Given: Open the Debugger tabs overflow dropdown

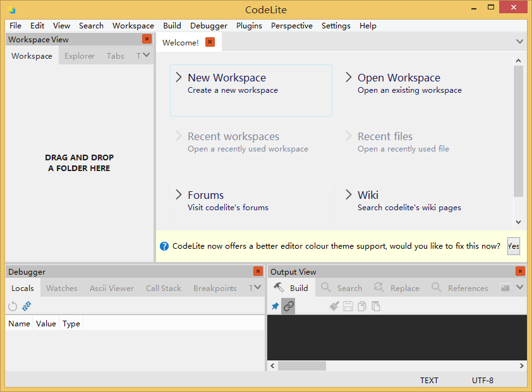Looking at the screenshot, I should tap(257, 288).
